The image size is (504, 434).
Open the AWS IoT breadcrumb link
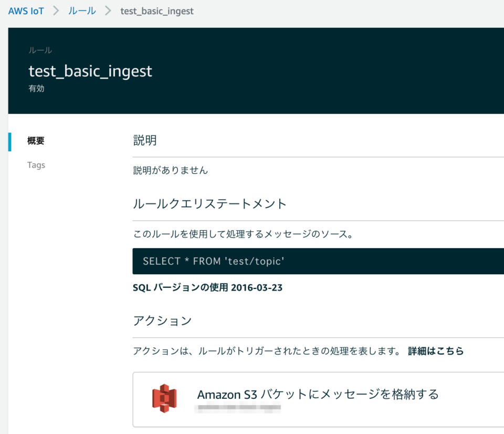pyautogui.click(x=26, y=11)
